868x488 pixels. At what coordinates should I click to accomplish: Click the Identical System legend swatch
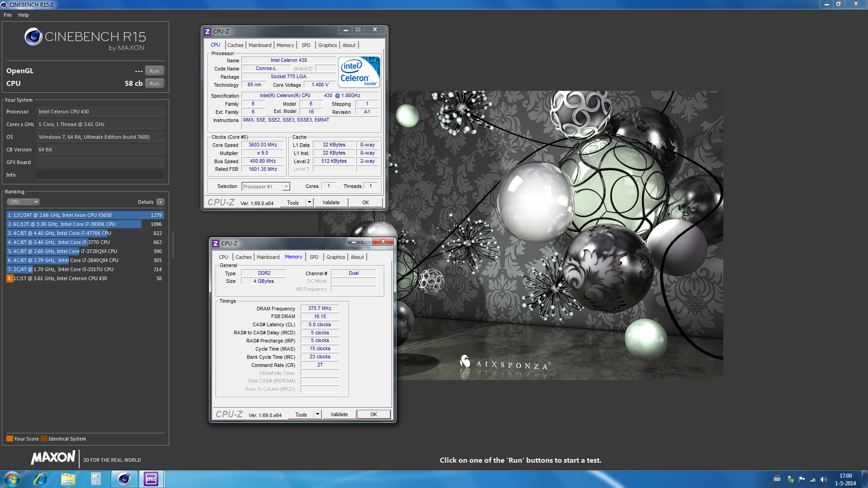click(44, 439)
